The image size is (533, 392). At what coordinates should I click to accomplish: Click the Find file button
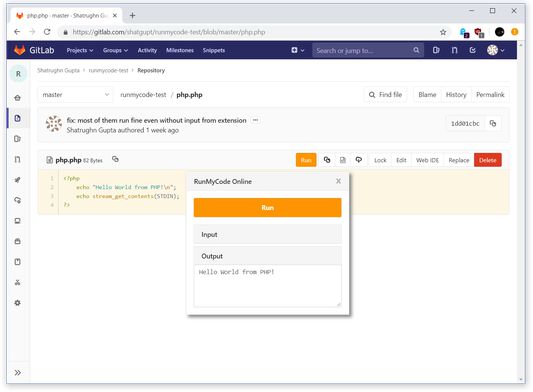click(x=385, y=95)
